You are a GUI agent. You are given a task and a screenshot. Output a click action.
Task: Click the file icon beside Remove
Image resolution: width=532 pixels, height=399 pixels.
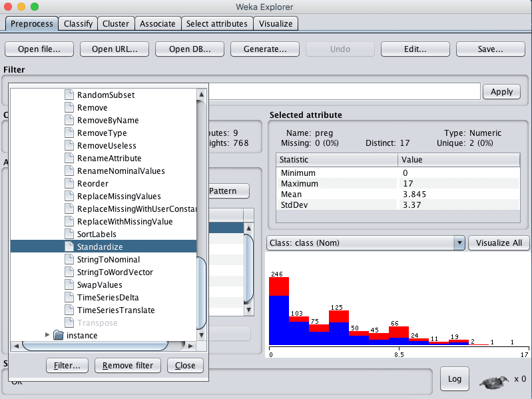click(69, 107)
